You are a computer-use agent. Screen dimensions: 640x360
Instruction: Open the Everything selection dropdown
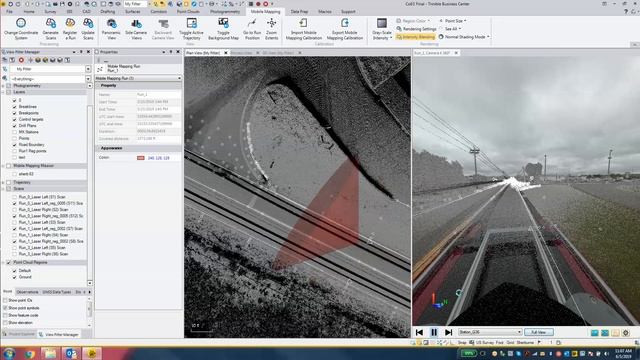[x=88, y=79]
